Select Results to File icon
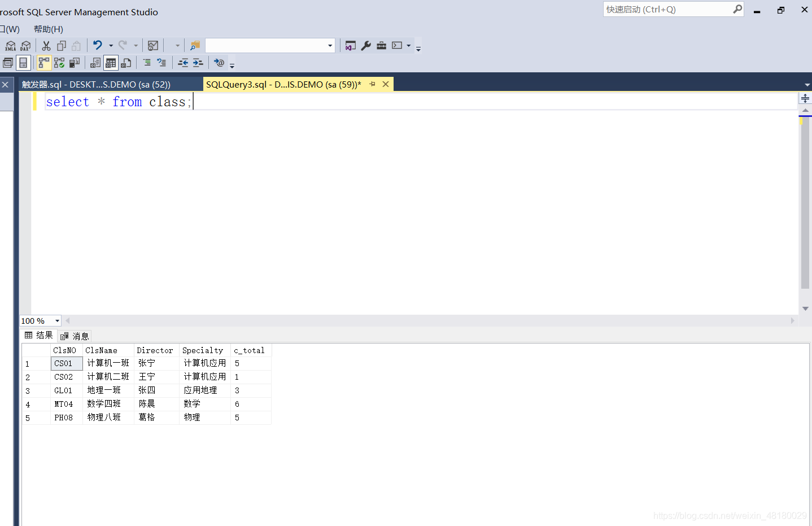This screenshot has height=526, width=812. pyautogui.click(x=126, y=63)
